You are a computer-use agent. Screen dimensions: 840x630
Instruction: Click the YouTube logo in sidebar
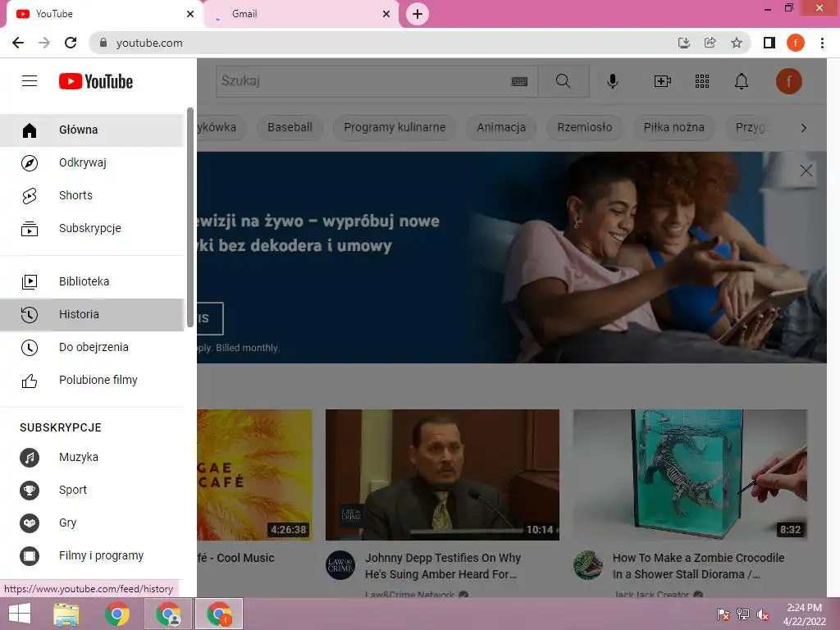pyautogui.click(x=96, y=81)
